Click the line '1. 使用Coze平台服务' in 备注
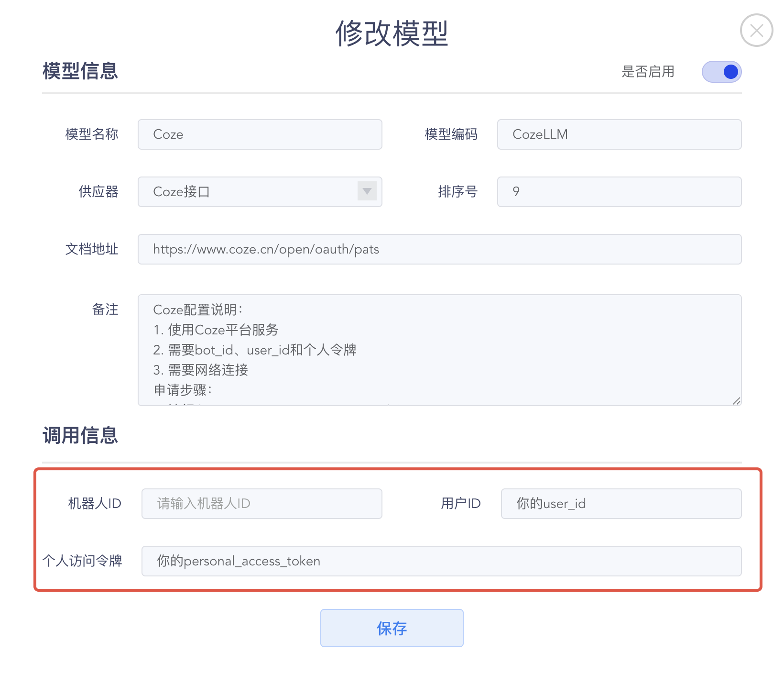The width and height of the screenshot is (784, 685). pyautogui.click(x=216, y=330)
